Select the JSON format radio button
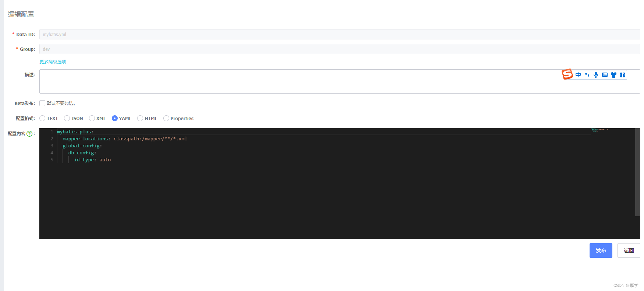 click(x=67, y=118)
